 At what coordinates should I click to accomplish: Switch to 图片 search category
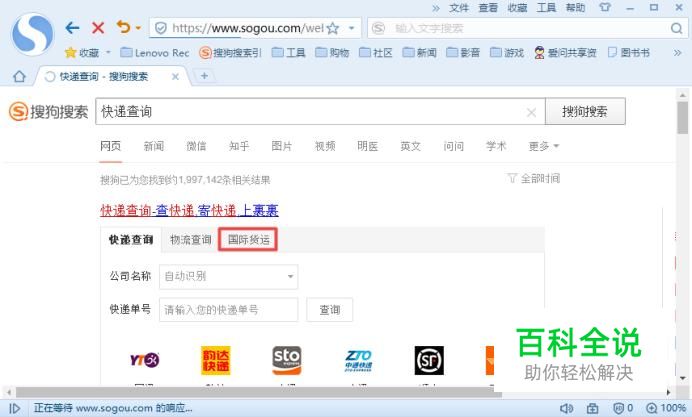pos(282,146)
